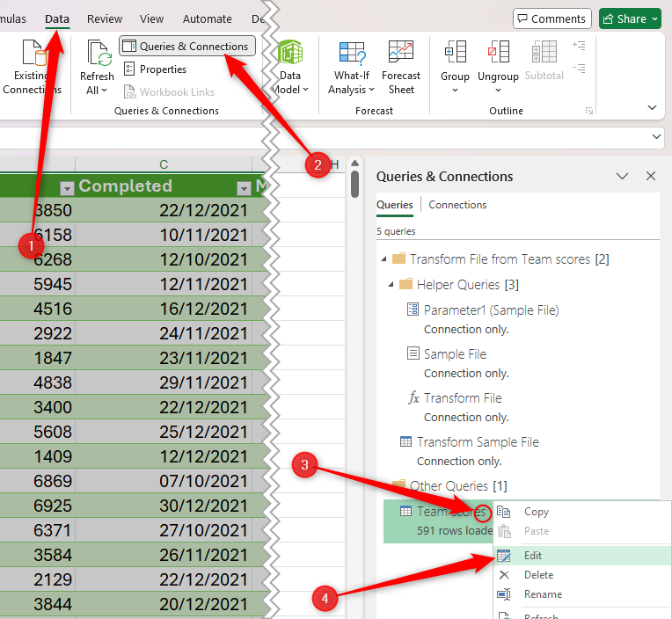Collapse the Transform File from Team scores group

[383, 259]
